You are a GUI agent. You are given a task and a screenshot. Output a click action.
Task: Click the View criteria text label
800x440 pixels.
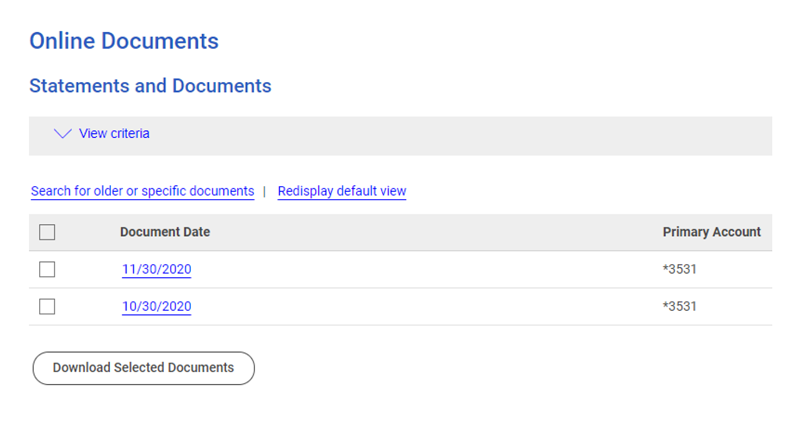point(114,134)
